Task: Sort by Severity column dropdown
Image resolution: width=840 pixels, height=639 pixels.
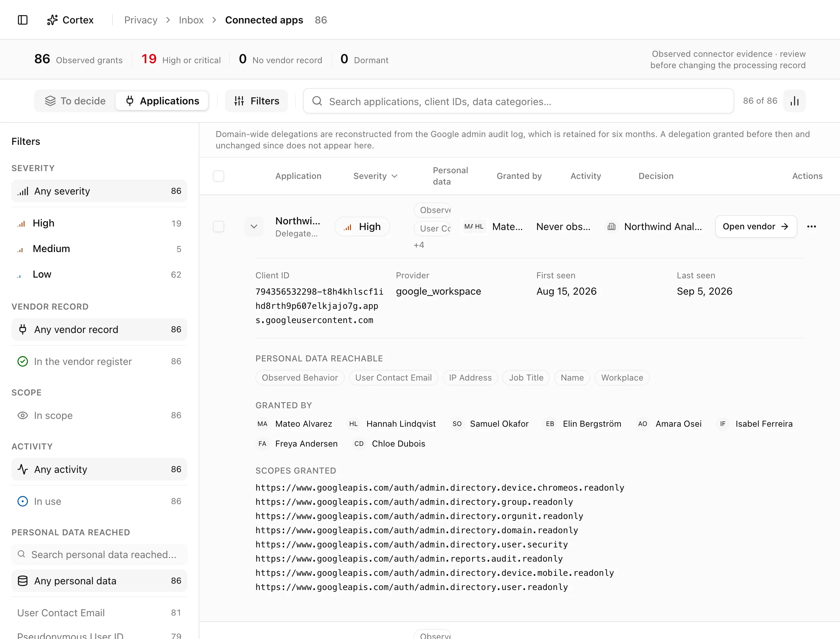Action: (x=376, y=176)
